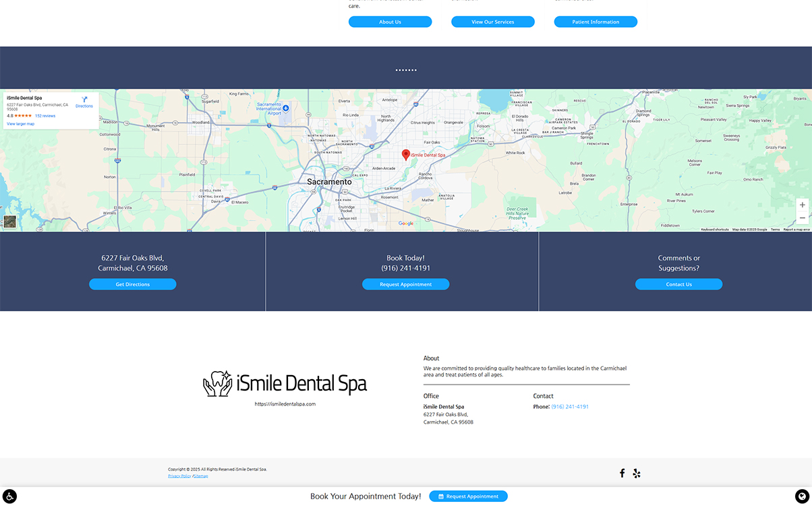Click Request Appointment in the bottom bar
Viewport: 812px width, 506px height.
click(x=468, y=496)
